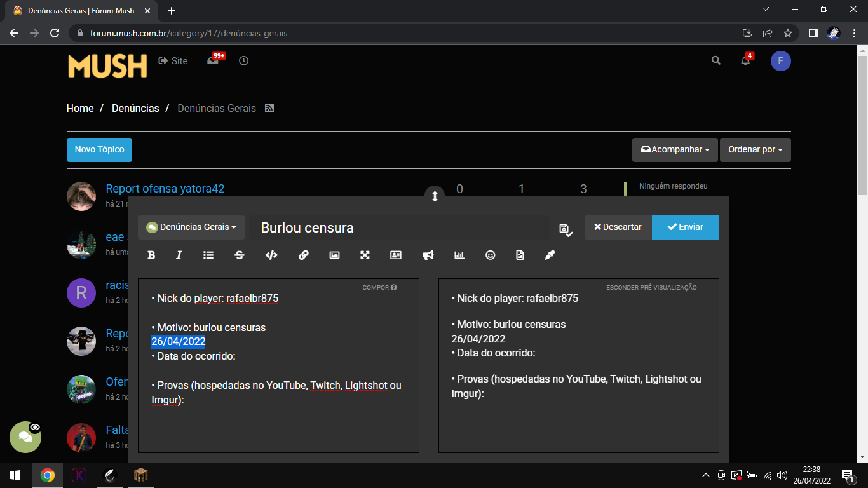This screenshot has width=868, height=488.
Task: Create a new topic with Novo Tópico
Action: coord(99,149)
